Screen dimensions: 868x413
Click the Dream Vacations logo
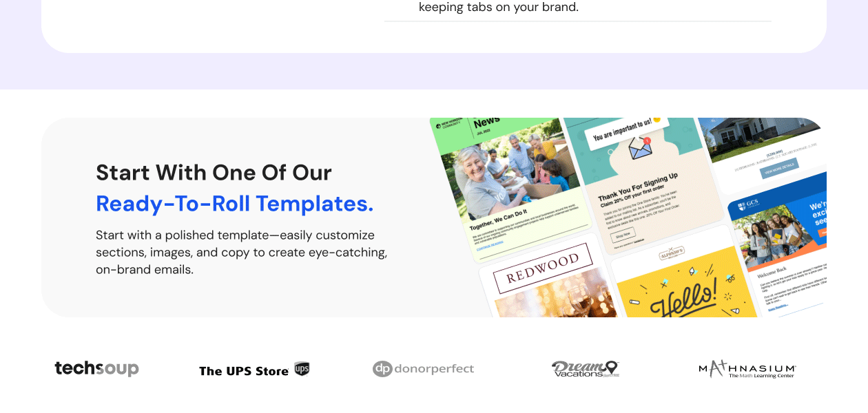[x=585, y=369]
